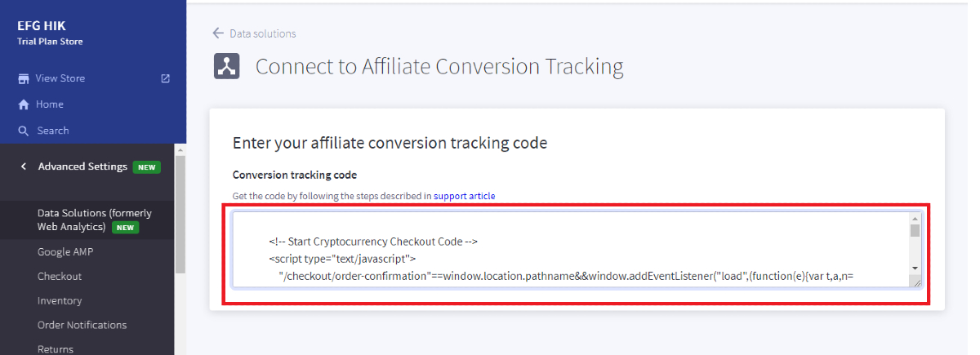Screen dimensions: 980x355
Task: Select Order Notifications in the sidebar
Action: click(82, 325)
